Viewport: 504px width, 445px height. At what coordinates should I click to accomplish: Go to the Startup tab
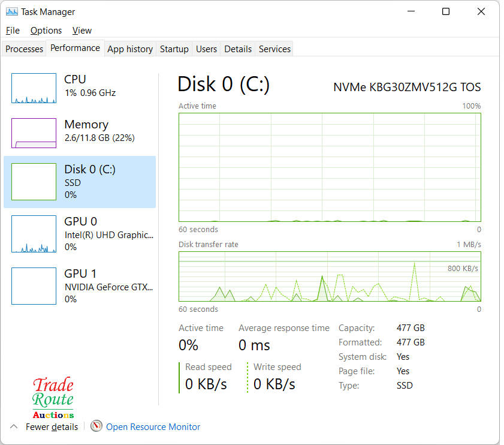(174, 49)
